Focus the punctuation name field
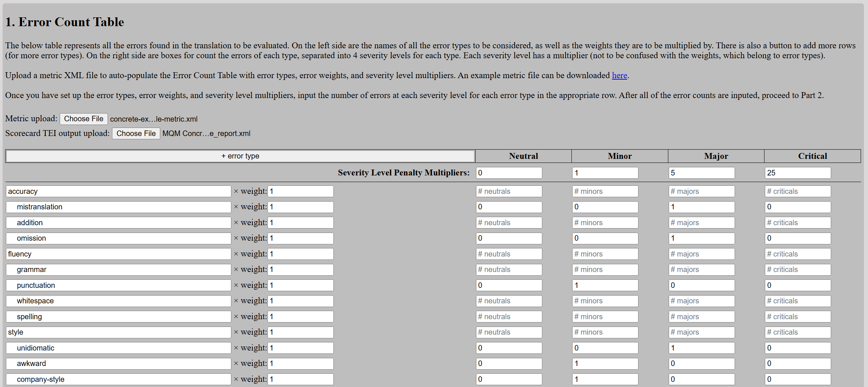Image resolution: width=868 pixels, height=387 pixels. [119, 285]
